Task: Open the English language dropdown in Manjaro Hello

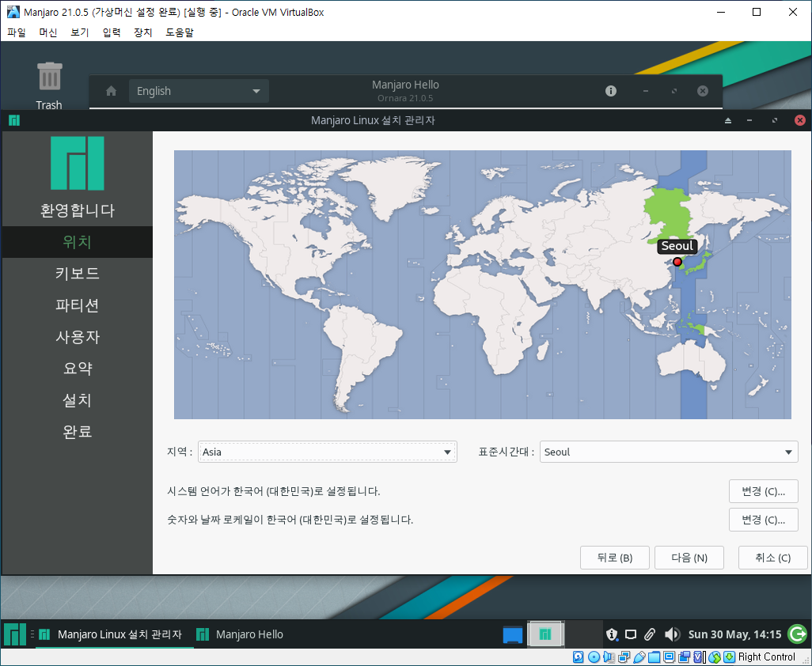Action: [199, 91]
